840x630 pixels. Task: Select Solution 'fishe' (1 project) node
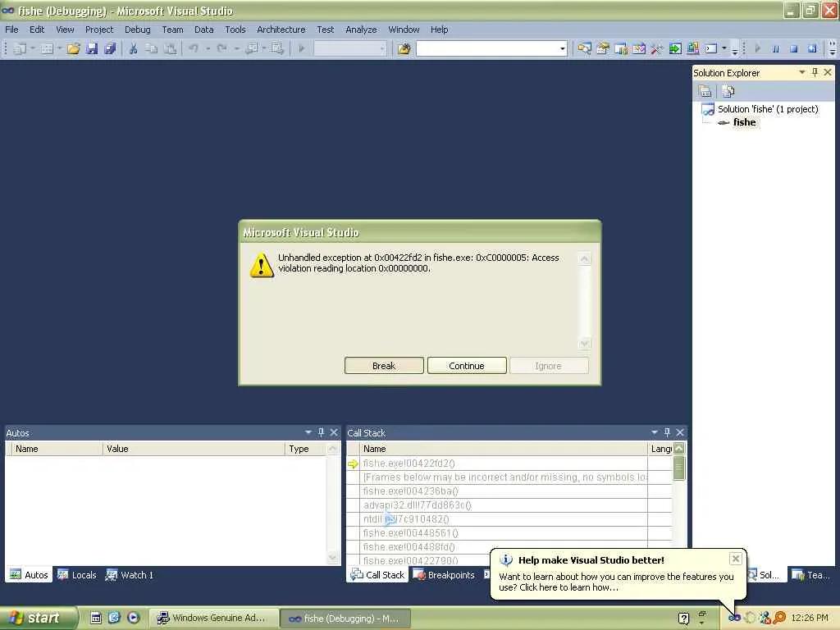[x=768, y=109]
